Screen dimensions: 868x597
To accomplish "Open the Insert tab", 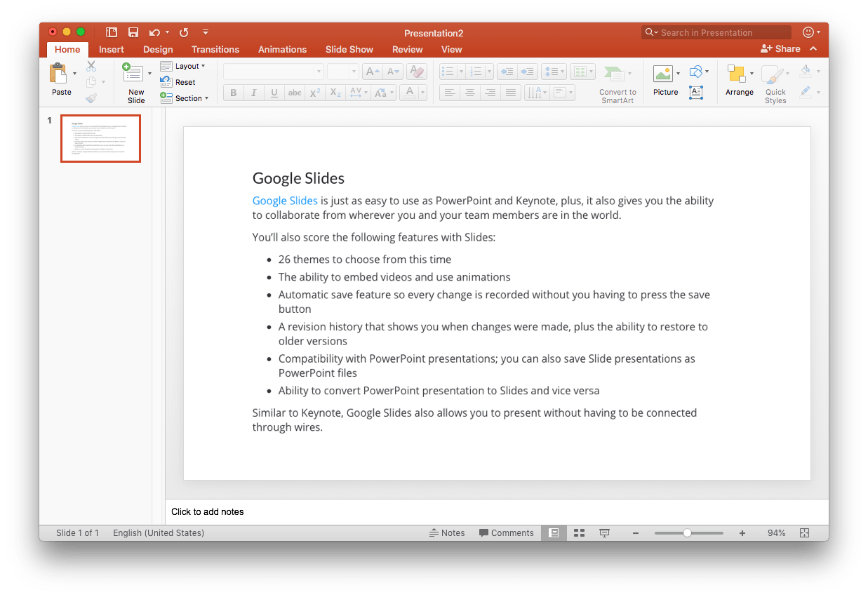I will point(112,49).
